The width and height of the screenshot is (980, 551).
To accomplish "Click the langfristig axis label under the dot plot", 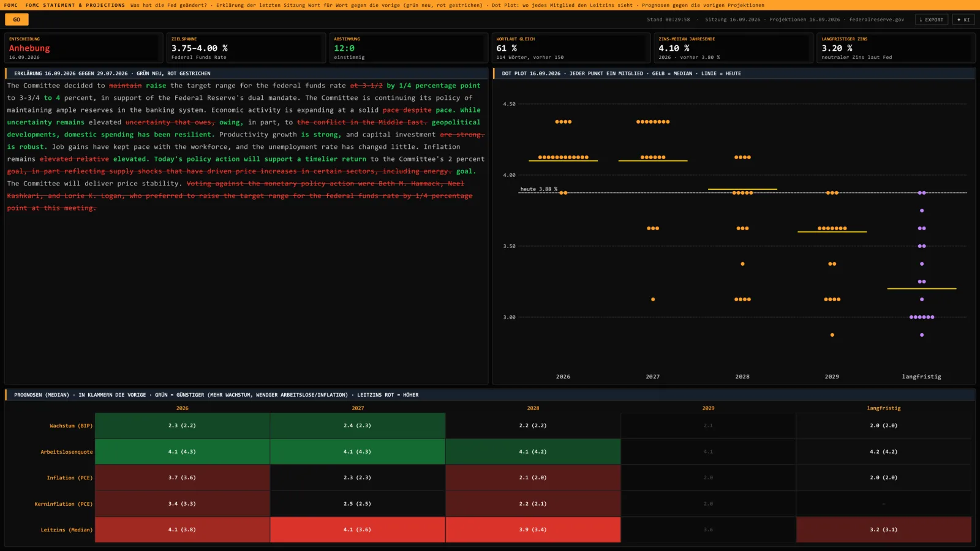I will coord(921,377).
